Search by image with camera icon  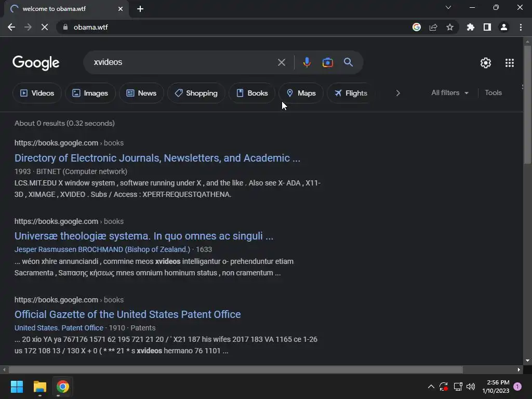[x=328, y=62]
